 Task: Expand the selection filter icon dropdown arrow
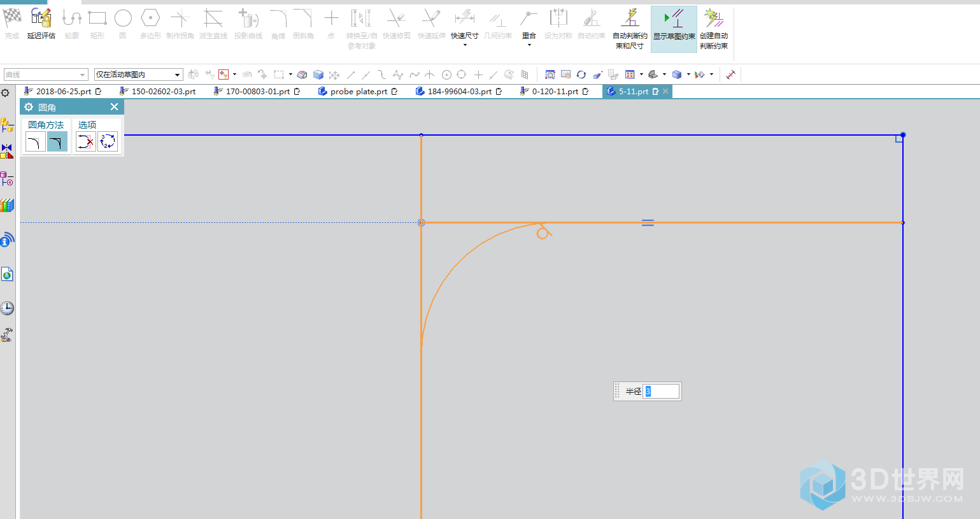tap(234, 75)
